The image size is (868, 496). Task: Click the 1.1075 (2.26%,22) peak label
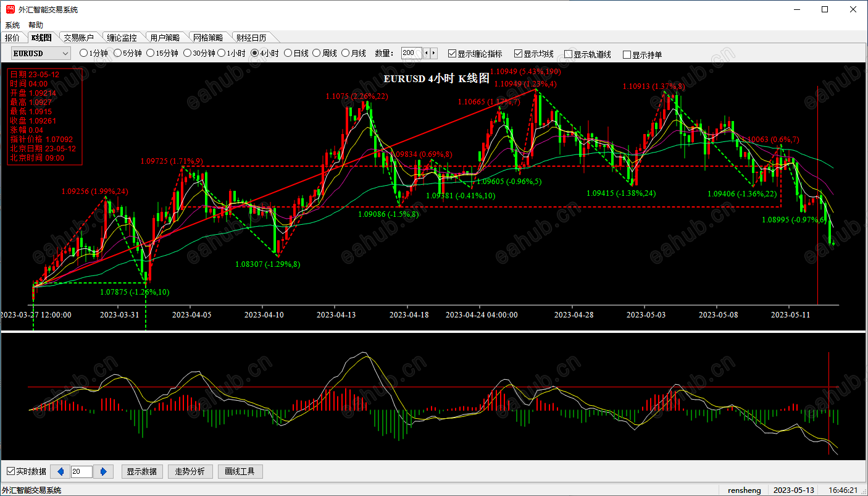[357, 96]
